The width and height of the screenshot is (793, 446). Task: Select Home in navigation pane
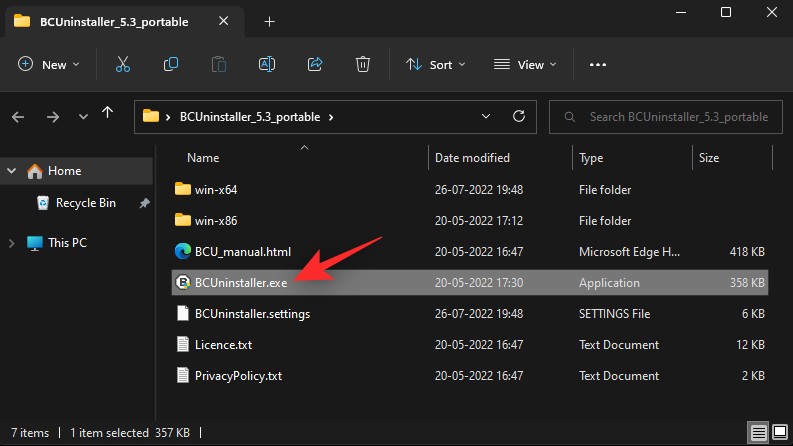click(64, 171)
